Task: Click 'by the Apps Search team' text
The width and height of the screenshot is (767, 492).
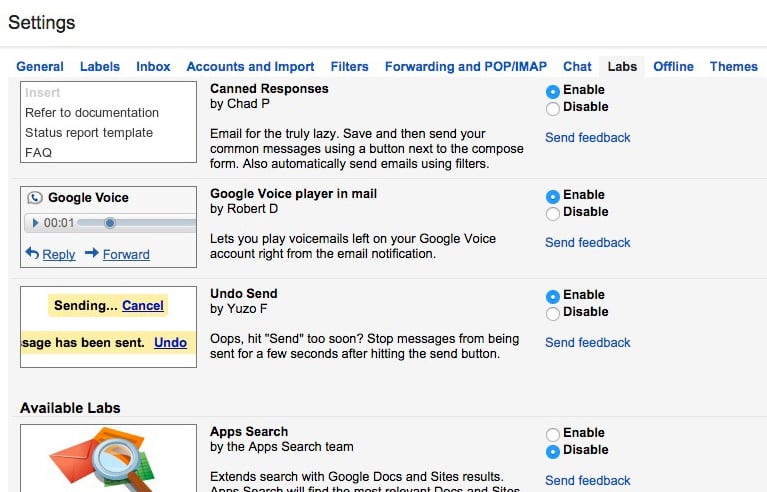Action: coord(282,447)
